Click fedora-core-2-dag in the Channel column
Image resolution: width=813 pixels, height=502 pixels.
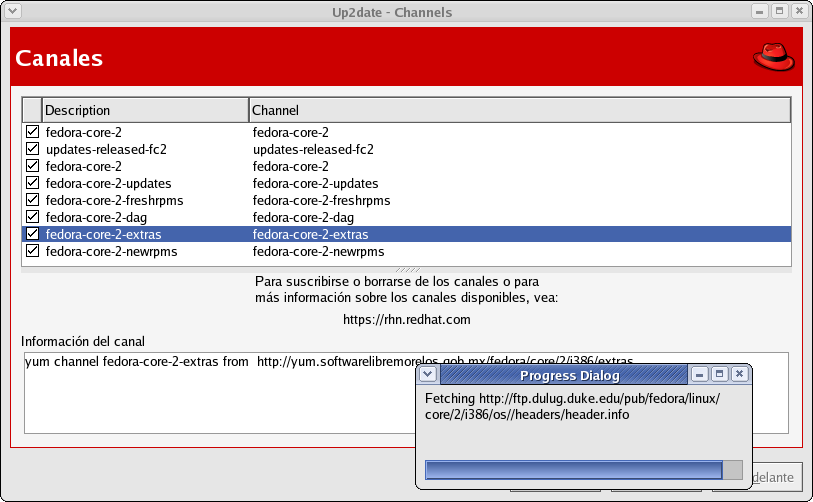pos(303,218)
